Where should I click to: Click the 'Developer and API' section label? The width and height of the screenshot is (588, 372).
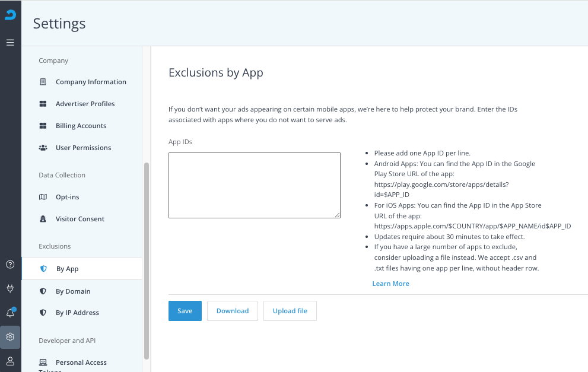click(67, 341)
